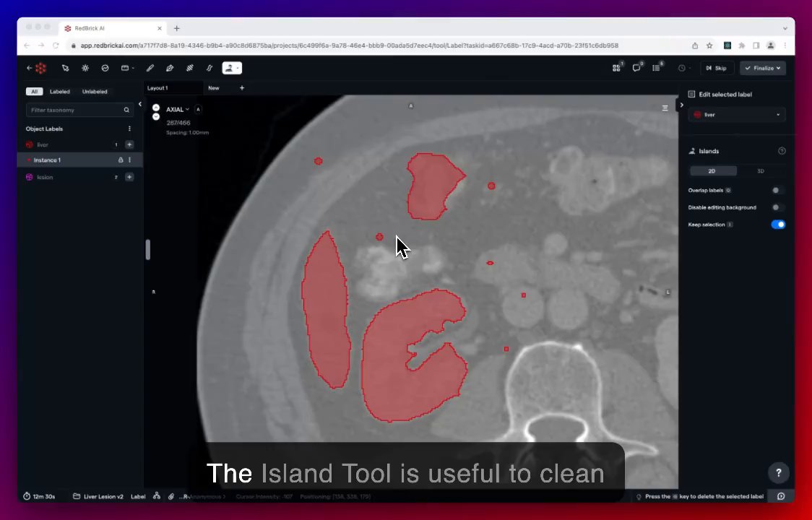Switch to Layout 1 tab
This screenshot has width=812, height=520.
click(157, 88)
